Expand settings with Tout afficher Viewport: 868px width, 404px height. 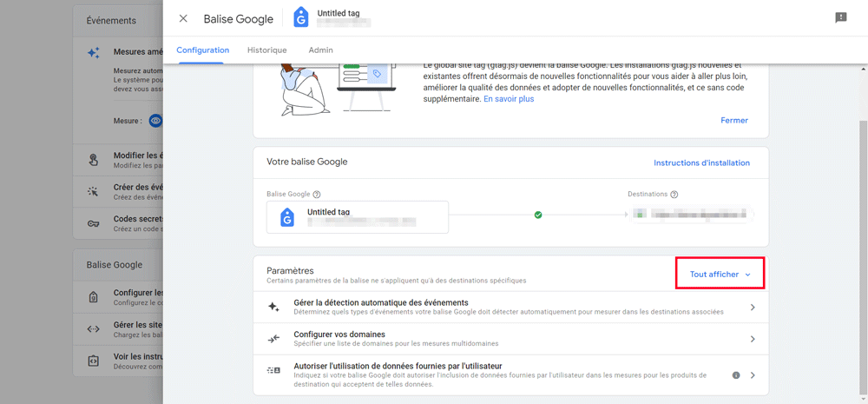(720, 275)
